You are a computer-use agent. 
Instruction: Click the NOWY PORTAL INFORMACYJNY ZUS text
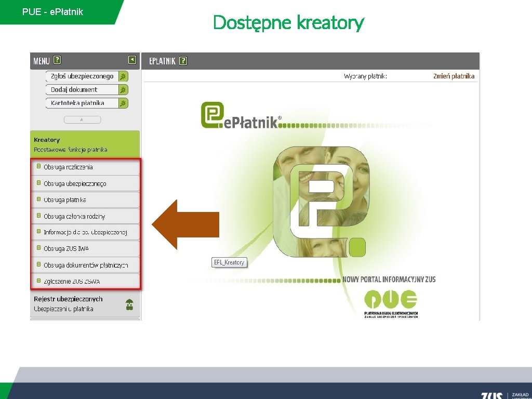click(389, 280)
